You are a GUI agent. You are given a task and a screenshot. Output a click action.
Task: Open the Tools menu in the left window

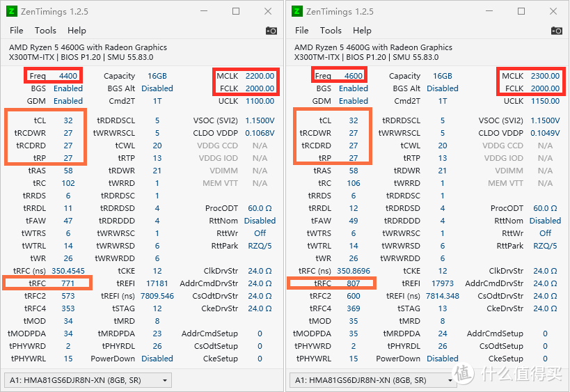pyautogui.click(x=45, y=31)
